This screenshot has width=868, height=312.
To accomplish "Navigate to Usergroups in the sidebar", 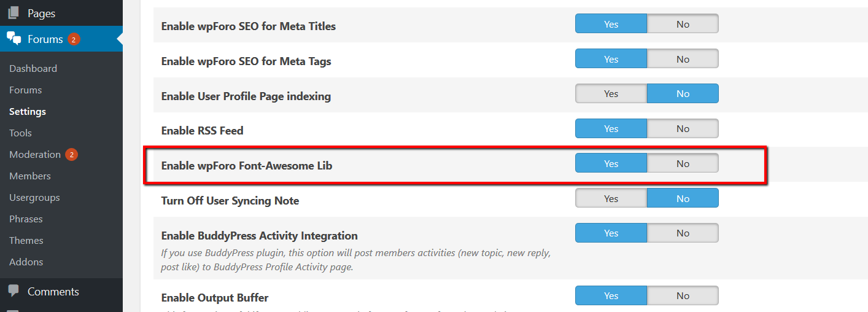I will 34,198.
